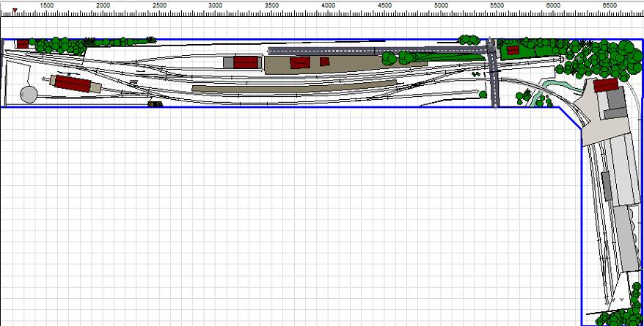The height and width of the screenshot is (326, 644).
Task: Select the round gray turntable
Action: coord(29,95)
